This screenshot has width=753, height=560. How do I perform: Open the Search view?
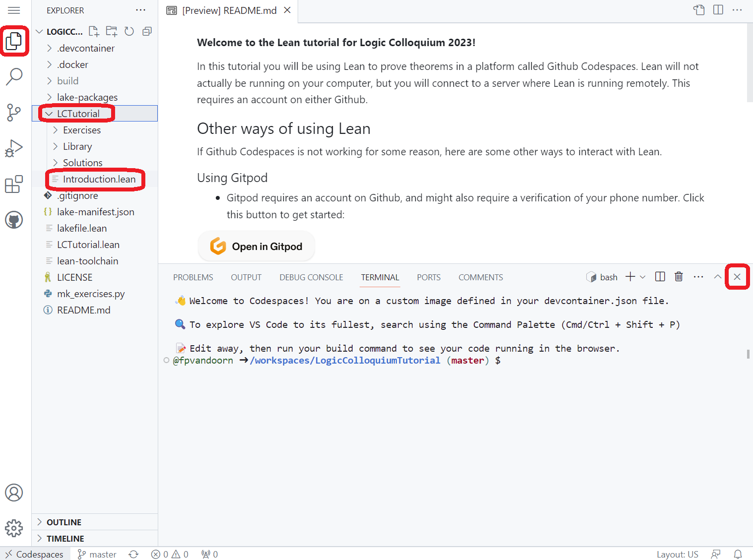(14, 76)
